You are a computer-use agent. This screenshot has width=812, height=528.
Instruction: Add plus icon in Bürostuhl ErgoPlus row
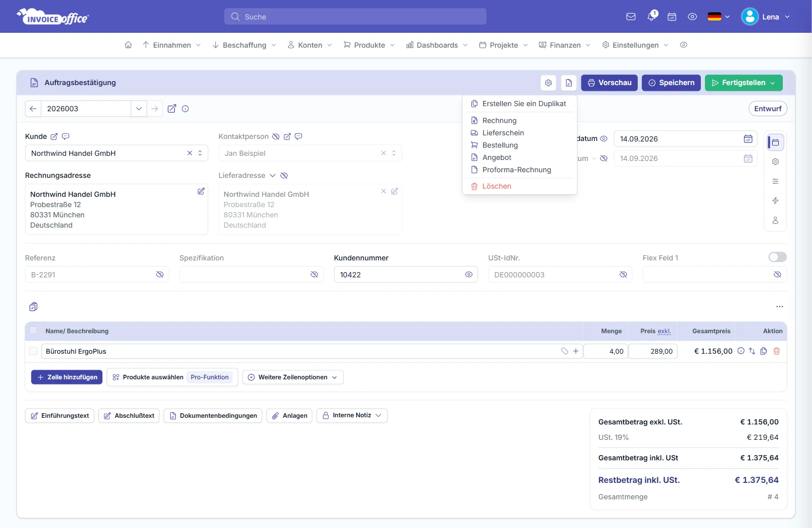point(576,351)
